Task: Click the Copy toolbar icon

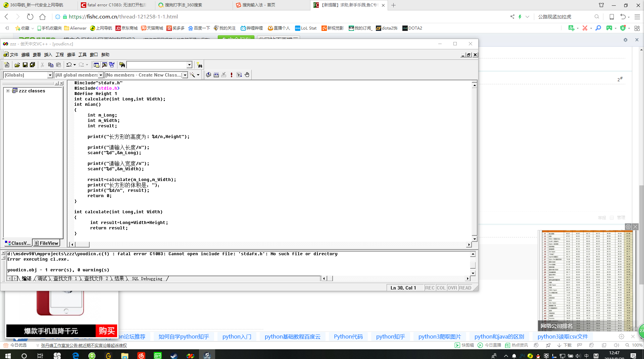Action: click(51, 65)
